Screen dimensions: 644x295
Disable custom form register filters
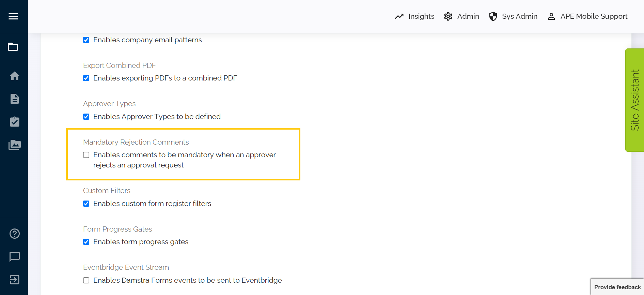click(86, 203)
